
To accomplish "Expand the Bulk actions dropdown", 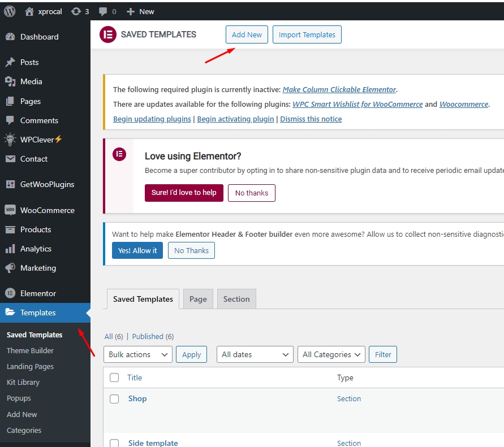I will coord(138,354).
